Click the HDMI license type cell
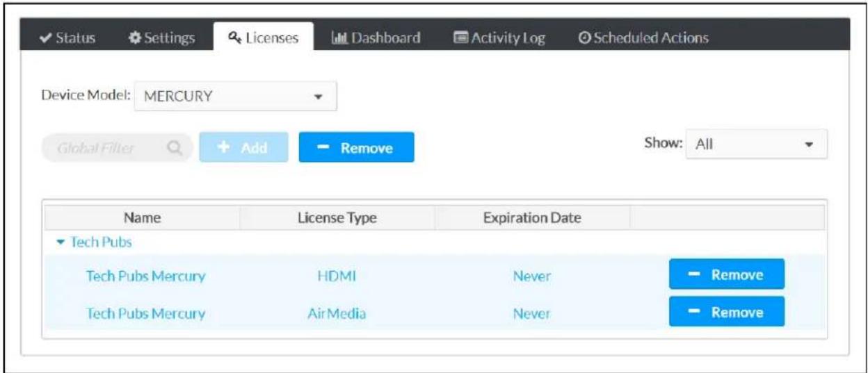Screen dimensions: 868x373 [337, 276]
